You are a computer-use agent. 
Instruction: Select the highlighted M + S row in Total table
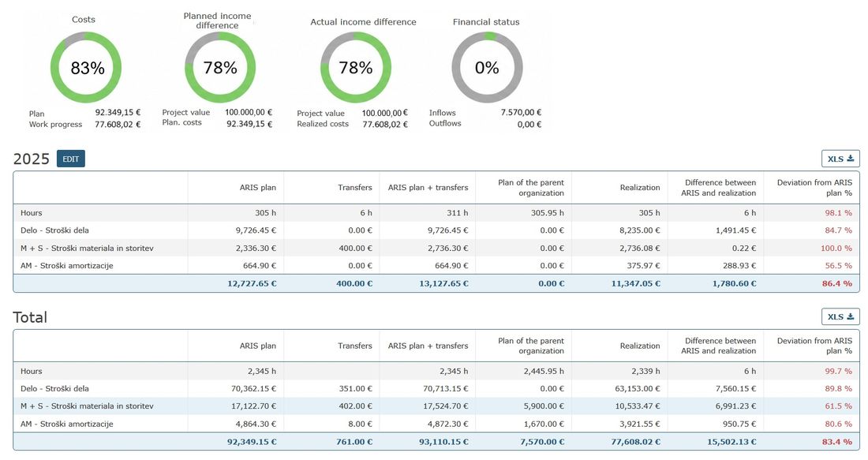coord(436,406)
